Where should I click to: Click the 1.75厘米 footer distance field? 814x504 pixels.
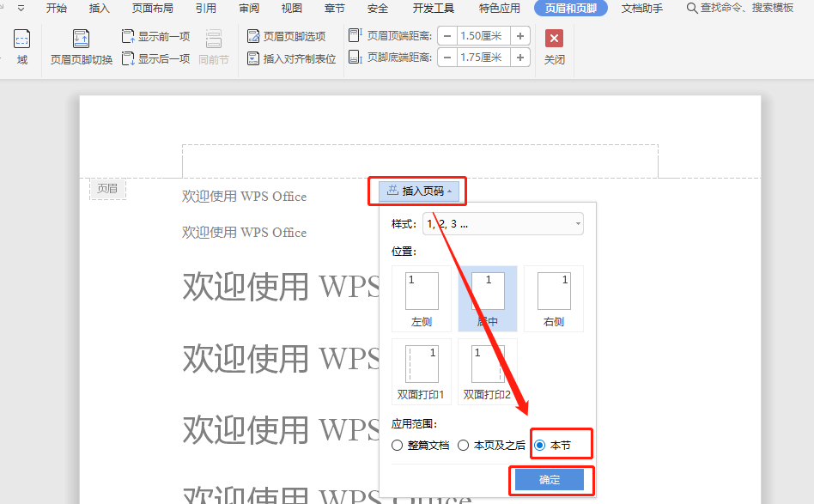click(483, 58)
